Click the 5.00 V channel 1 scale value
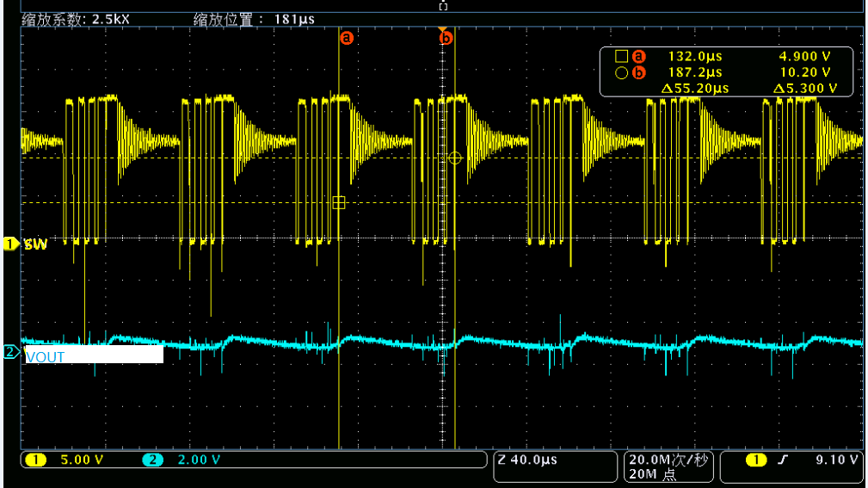This screenshot has width=868, height=488. point(82,460)
